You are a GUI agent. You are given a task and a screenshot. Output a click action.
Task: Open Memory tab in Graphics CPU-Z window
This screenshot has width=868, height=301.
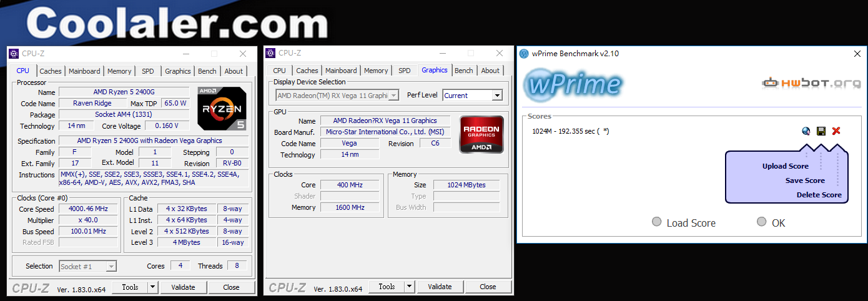point(376,71)
